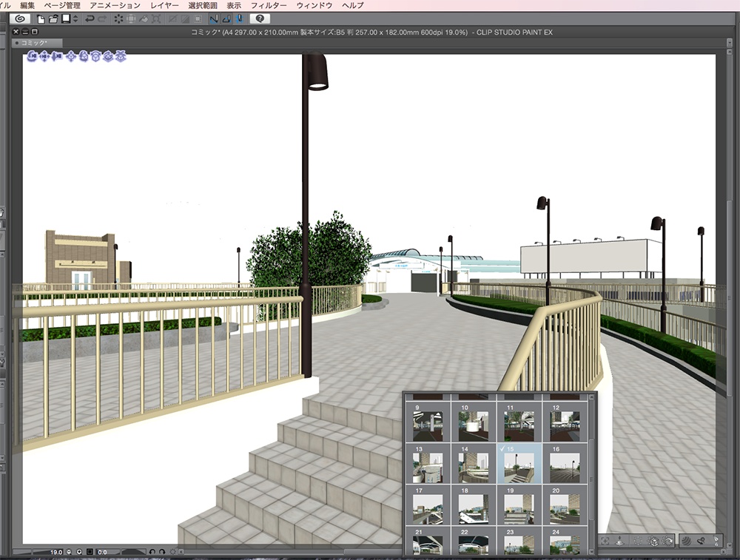Open the 表示 menu

(x=234, y=5)
